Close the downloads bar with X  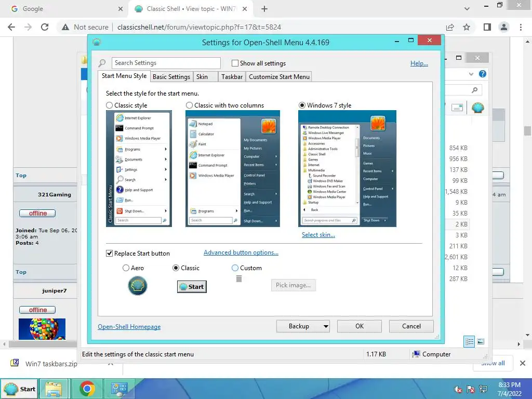[523, 363]
